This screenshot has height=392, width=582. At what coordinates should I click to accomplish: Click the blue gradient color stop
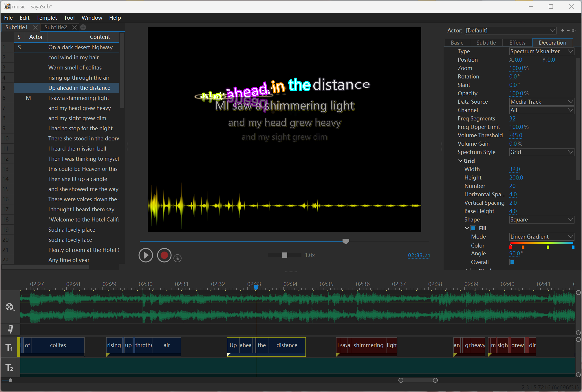(x=573, y=247)
